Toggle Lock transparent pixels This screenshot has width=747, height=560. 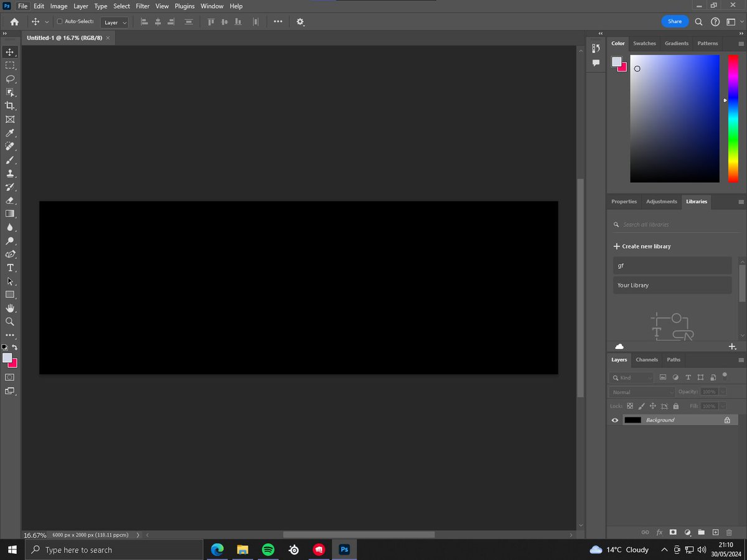click(630, 406)
